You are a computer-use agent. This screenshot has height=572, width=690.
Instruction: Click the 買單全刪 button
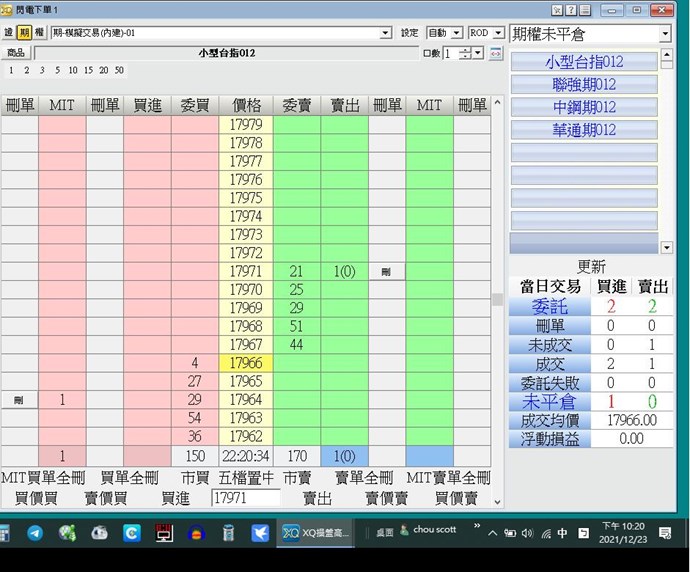click(130, 478)
